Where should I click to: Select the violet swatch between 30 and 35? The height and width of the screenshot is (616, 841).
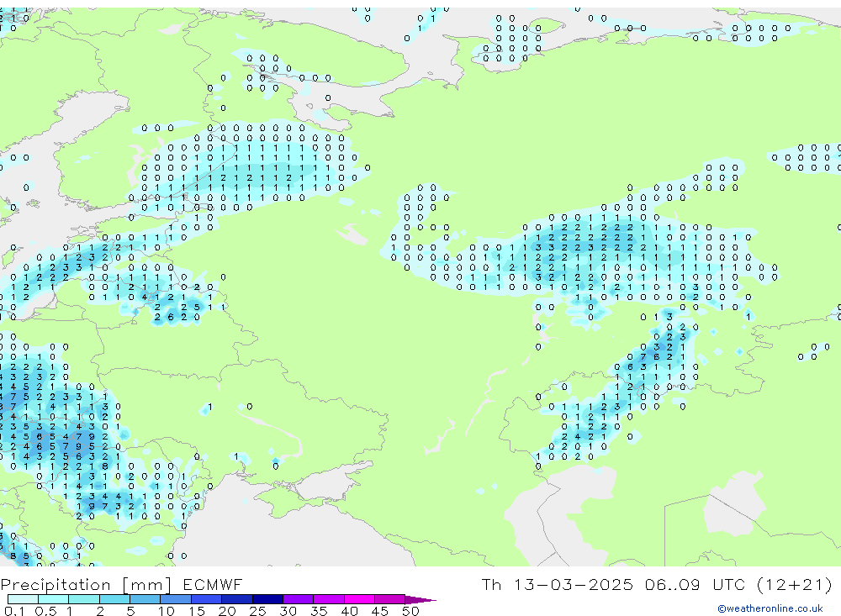click(299, 599)
